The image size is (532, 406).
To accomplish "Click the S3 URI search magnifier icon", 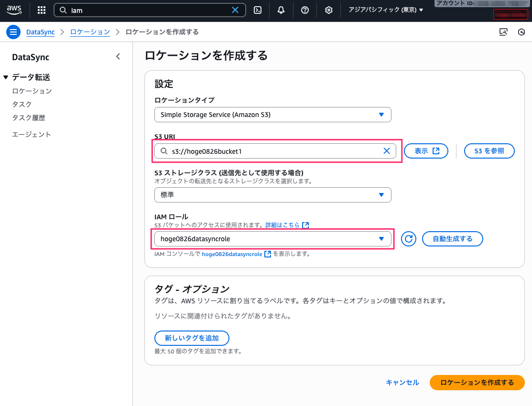I will (164, 151).
